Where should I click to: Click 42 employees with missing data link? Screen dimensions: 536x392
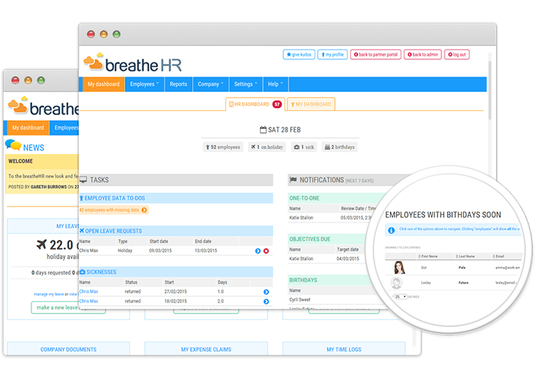coord(109,210)
